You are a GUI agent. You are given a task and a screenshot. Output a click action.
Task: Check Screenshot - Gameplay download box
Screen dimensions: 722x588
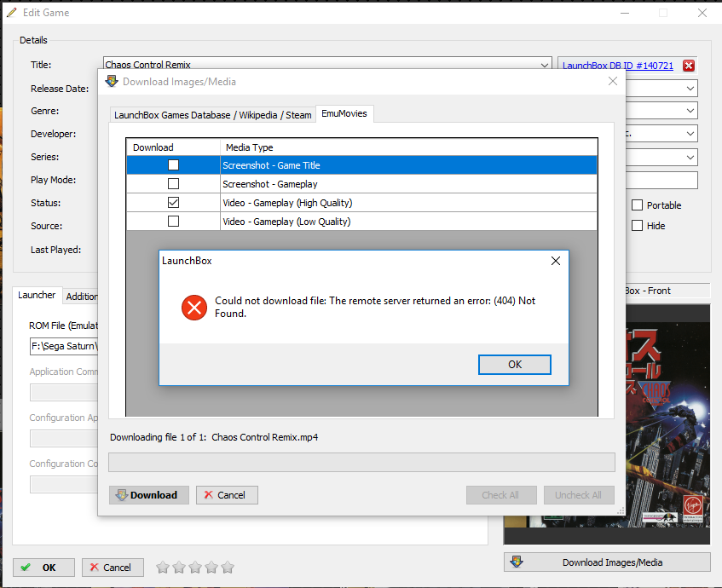pyautogui.click(x=173, y=184)
